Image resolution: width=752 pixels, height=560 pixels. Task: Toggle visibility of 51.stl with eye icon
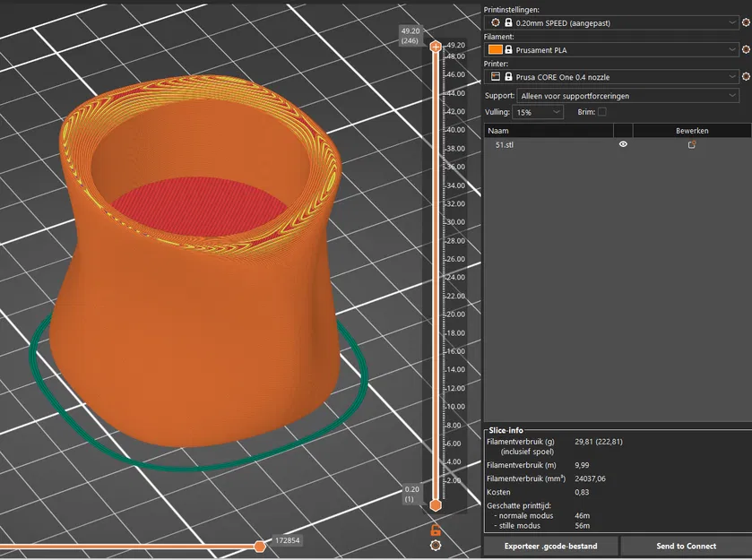pos(623,144)
